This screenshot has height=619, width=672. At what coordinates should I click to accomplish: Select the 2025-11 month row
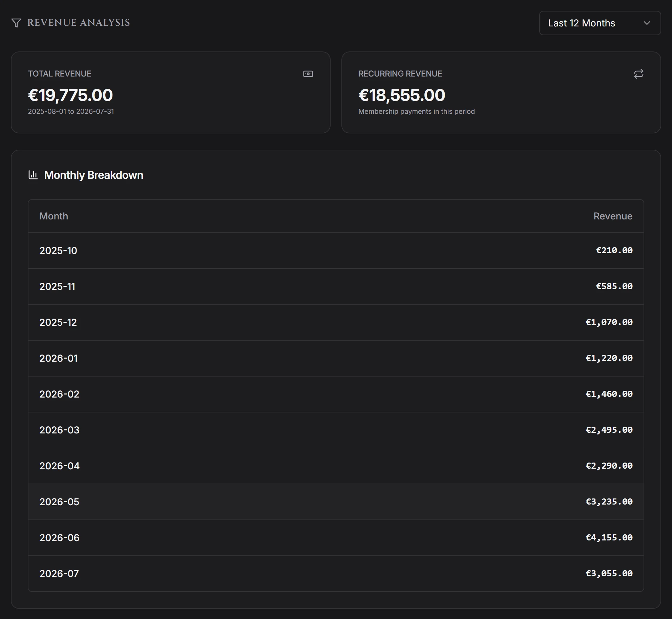click(336, 286)
